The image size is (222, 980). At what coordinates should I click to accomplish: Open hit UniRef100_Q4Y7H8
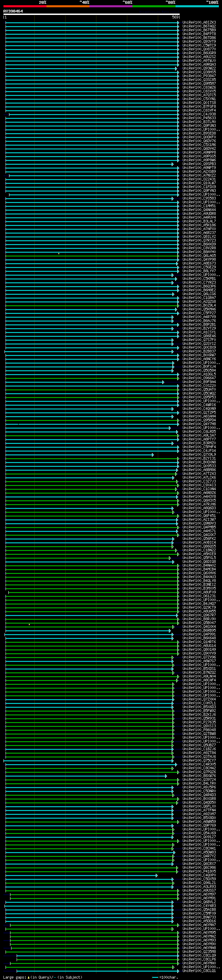[199, 424]
